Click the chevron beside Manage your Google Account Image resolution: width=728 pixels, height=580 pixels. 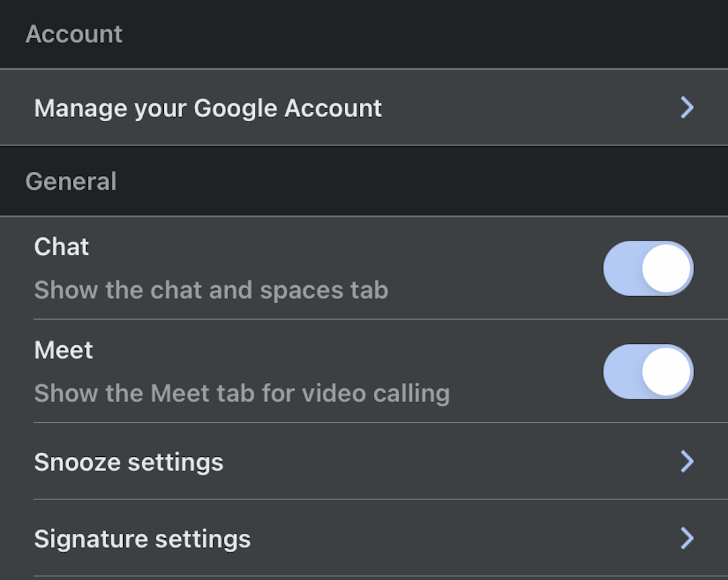[687, 108]
